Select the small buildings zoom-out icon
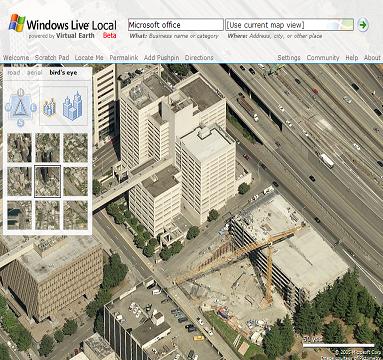Screen dimensions: 383x360 49,107
